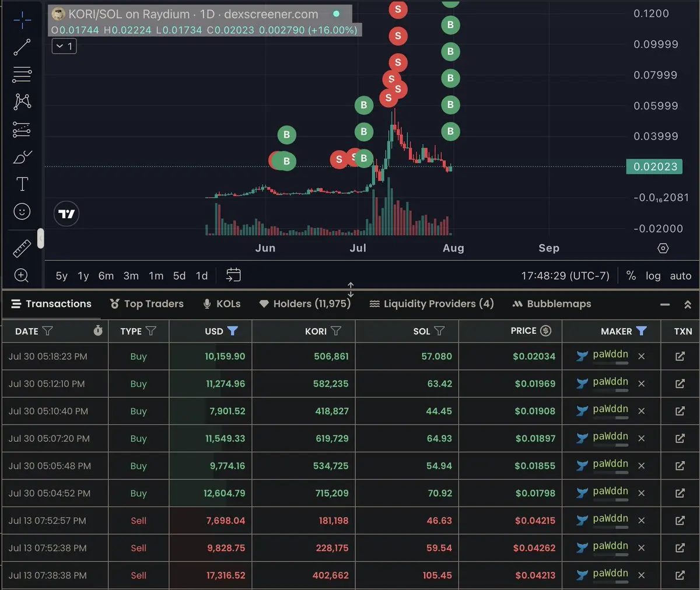Screen dimensions: 700x590
Task: Set chart range to 5y
Action: [62, 275]
